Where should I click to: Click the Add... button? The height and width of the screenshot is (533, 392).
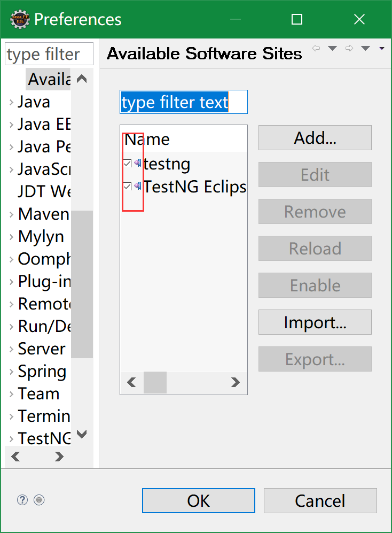click(315, 138)
